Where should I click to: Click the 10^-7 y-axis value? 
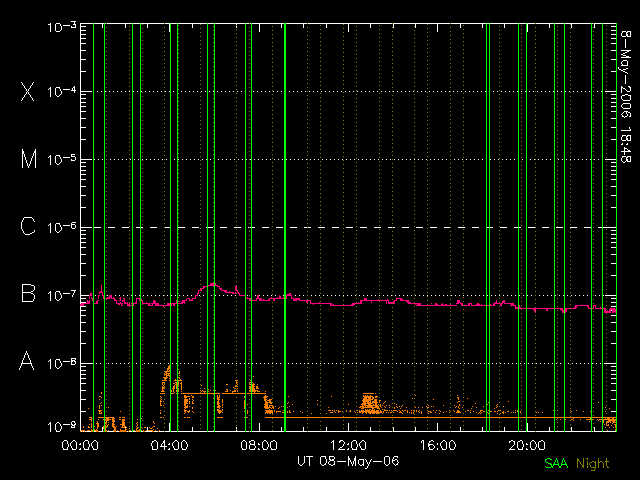coord(62,295)
